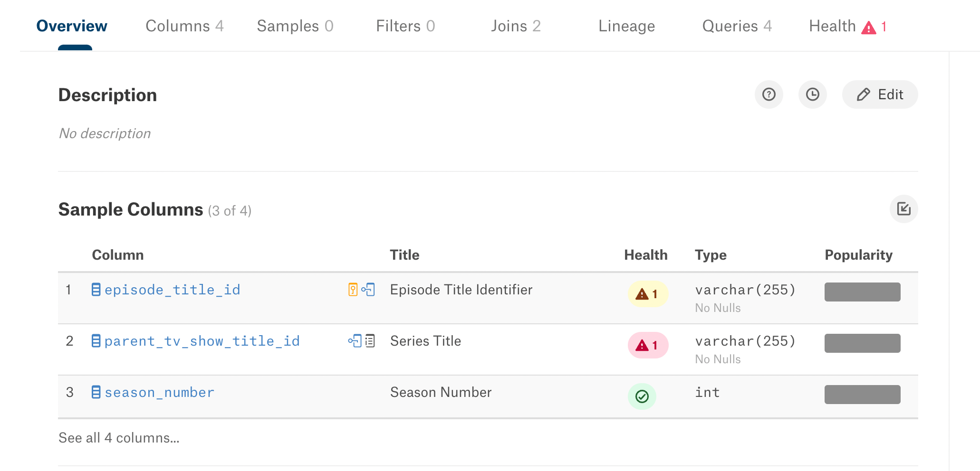Click the Season Number title cell
The width and height of the screenshot is (980, 471).
[441, 392]
